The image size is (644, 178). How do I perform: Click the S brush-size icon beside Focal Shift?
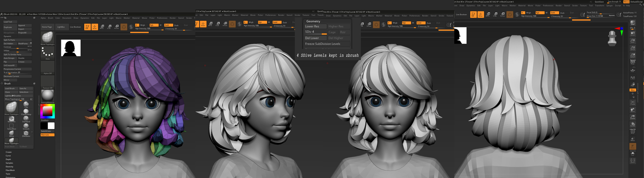[x=582, y=15]
